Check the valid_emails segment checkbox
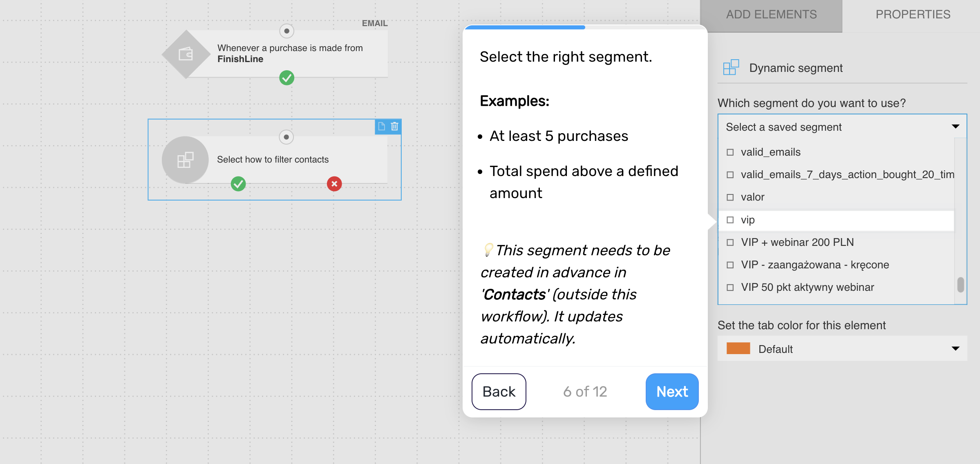This screenshot has height=464, width=980. (x=730, y=152)
